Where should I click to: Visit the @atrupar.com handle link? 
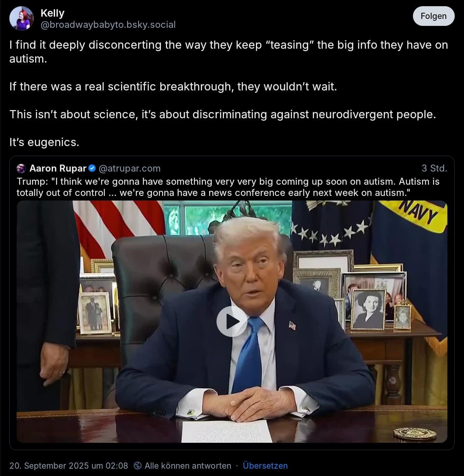130,168
